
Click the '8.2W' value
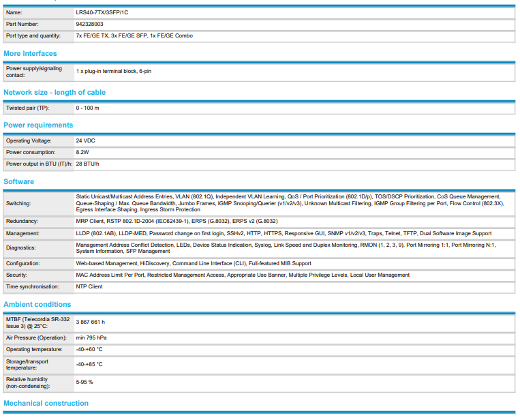[82, 152]
